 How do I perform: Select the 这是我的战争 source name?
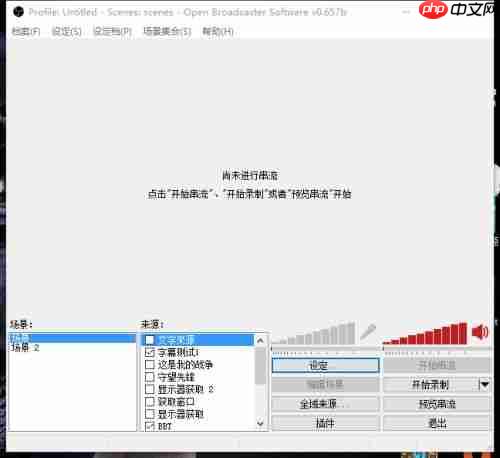[185, 365]
